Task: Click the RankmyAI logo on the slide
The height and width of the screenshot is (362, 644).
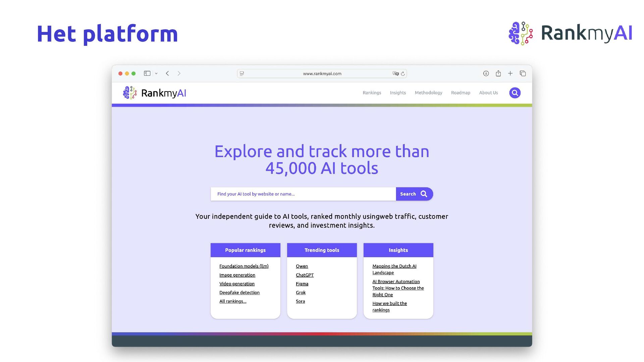Action: [x=570, y=33]
